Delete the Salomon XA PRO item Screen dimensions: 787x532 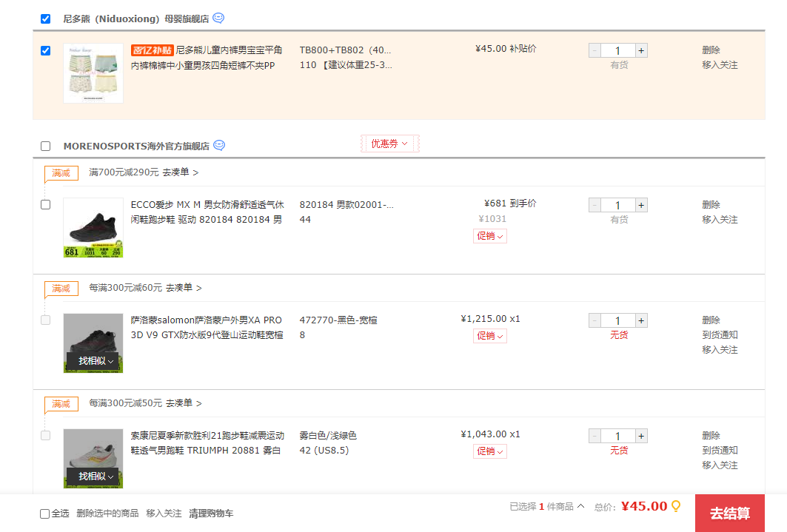711,320
